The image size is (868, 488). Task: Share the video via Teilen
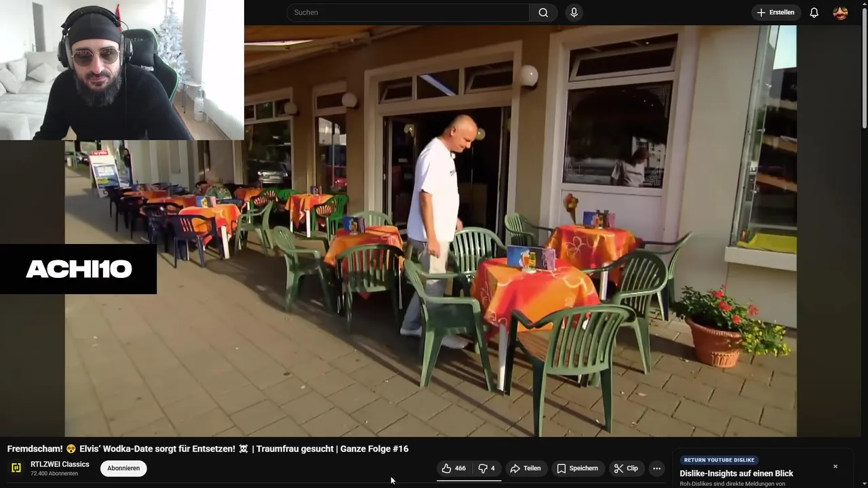(x=526, y=468)
